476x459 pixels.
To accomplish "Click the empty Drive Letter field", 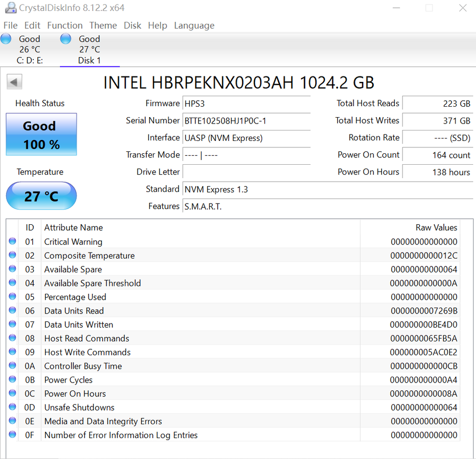I will pos(246,172).
